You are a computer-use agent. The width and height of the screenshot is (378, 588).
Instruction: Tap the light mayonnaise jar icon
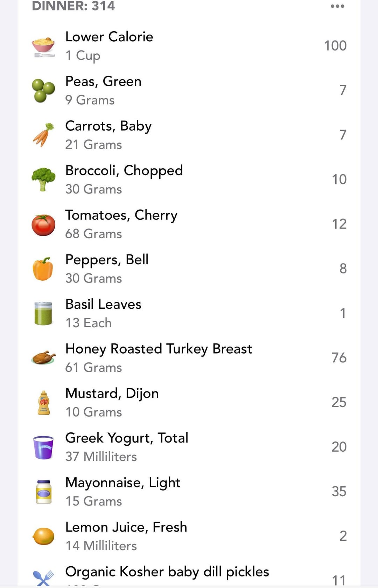point(44,492)
